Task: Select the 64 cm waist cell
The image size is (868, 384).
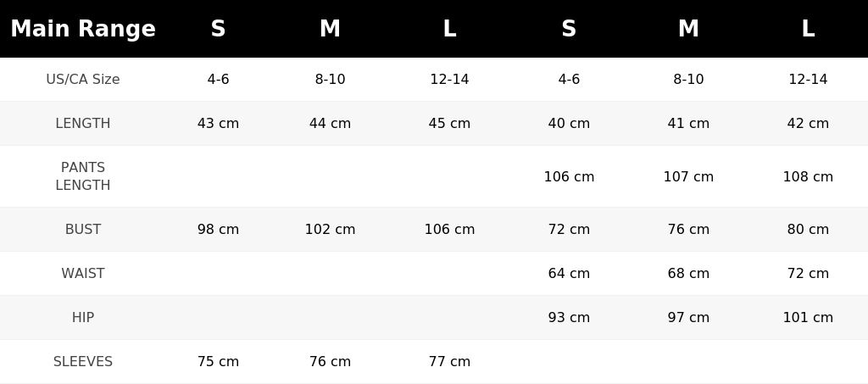Action: click(569, 273)
